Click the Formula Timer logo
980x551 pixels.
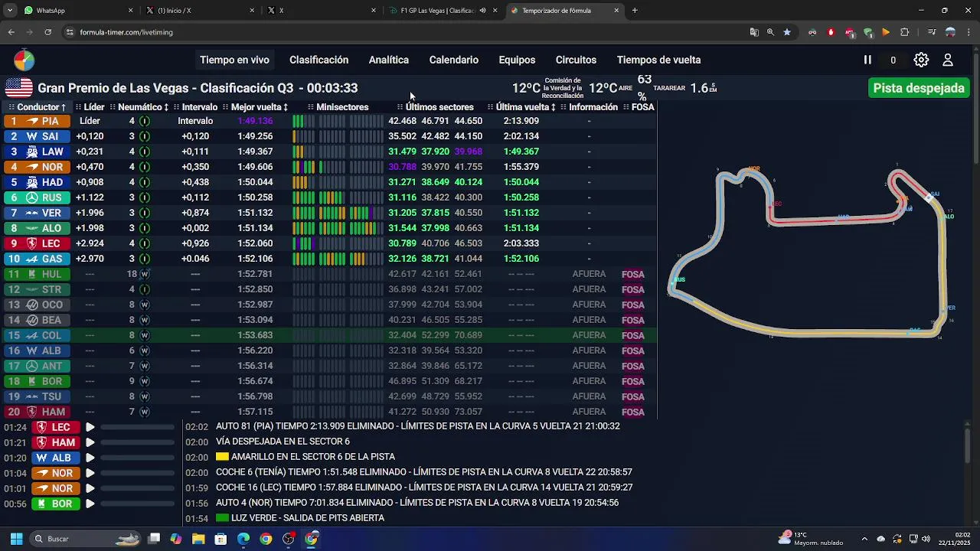point(24,60)
